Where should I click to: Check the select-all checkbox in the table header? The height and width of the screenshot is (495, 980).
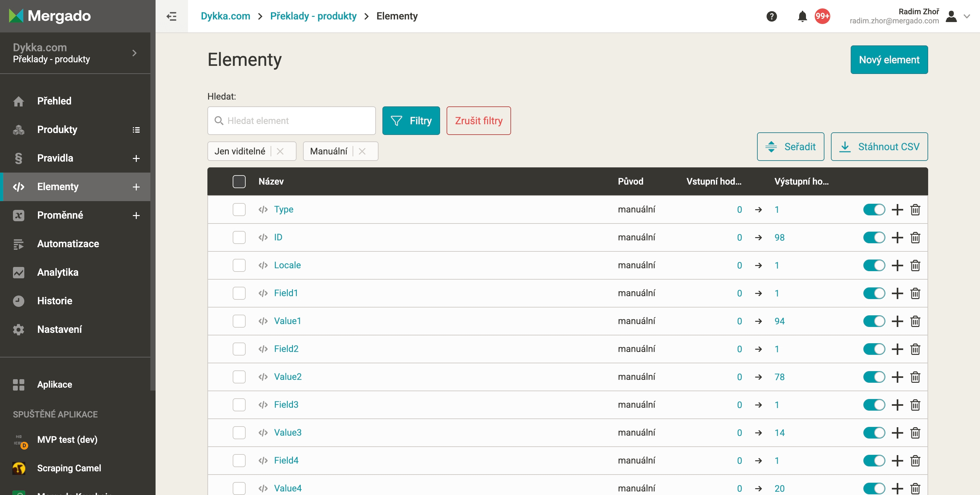pos(239,182)
